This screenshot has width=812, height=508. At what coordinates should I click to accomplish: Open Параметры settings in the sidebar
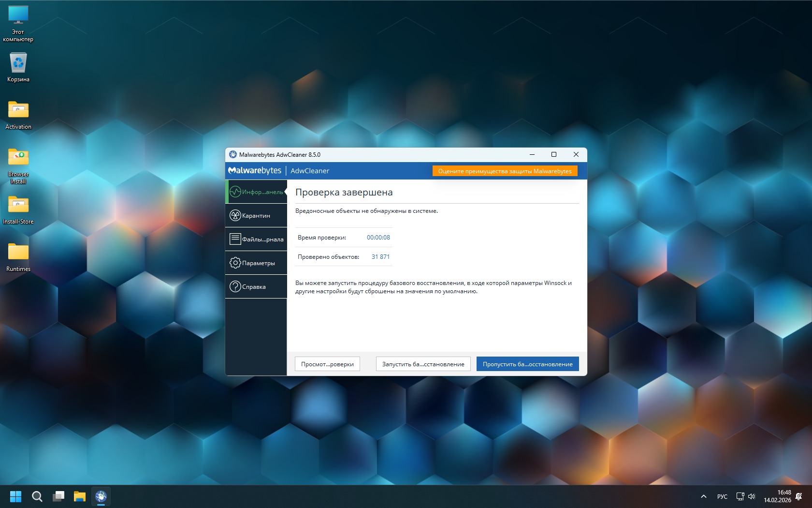point(256,263)
